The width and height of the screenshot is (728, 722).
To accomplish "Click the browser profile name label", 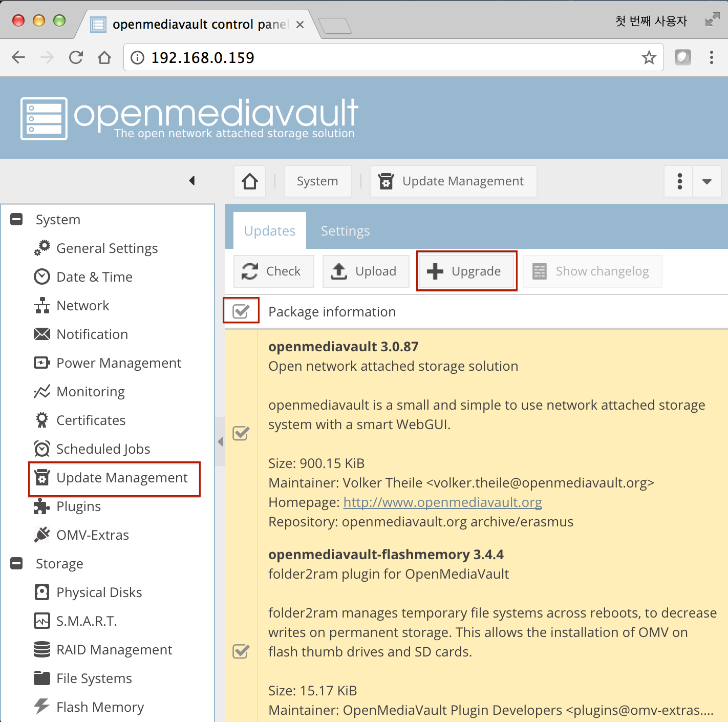I will (651, 21).
